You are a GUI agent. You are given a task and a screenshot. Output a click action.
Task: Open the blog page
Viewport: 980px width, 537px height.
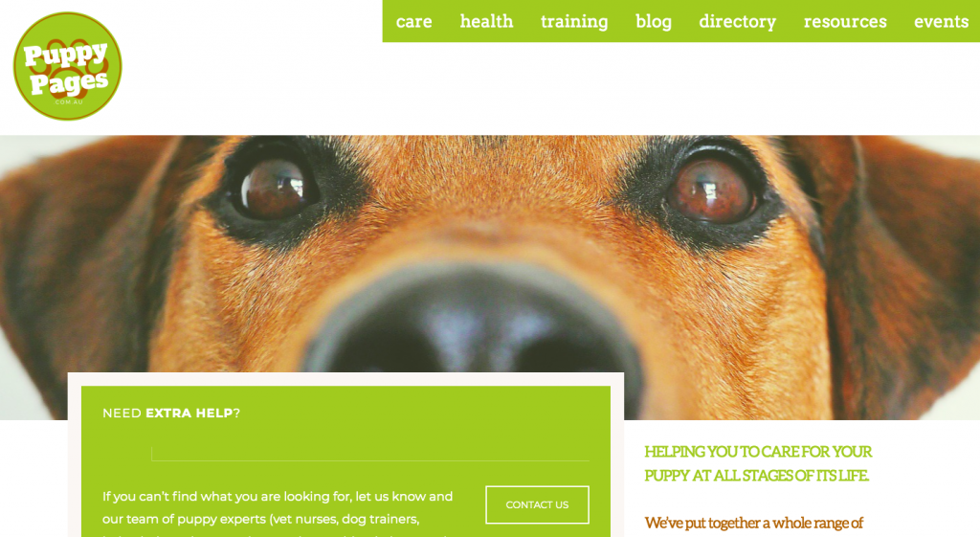click(x=653, y=22)
